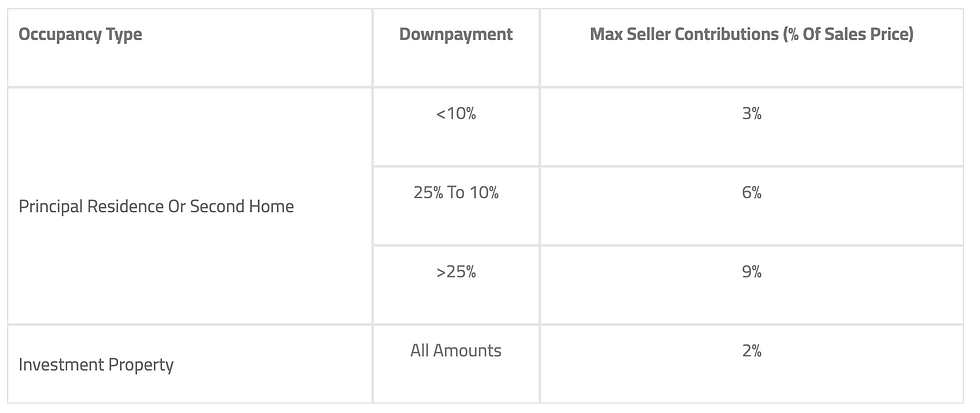This screenshot has width=980, height=413.
Task: Click the "All Amounts" downpayment cell
Action: tap(456, 351)
